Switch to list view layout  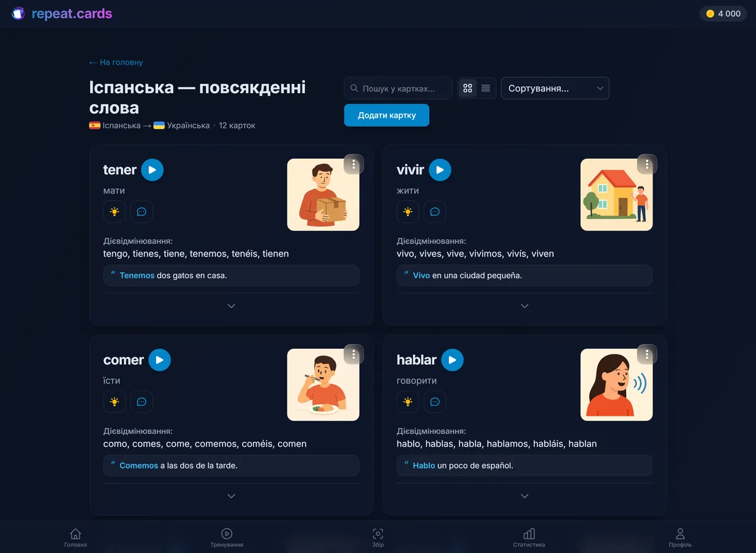486,88
